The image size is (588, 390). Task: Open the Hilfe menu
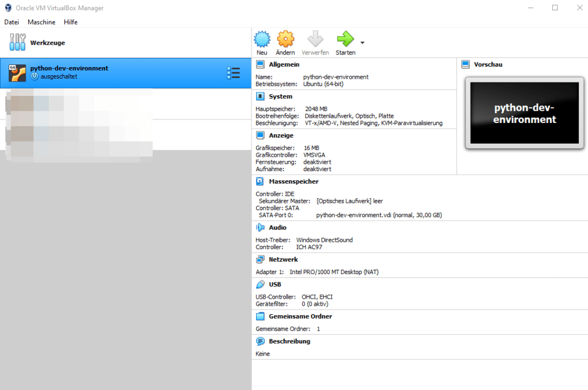pos(71,22)
